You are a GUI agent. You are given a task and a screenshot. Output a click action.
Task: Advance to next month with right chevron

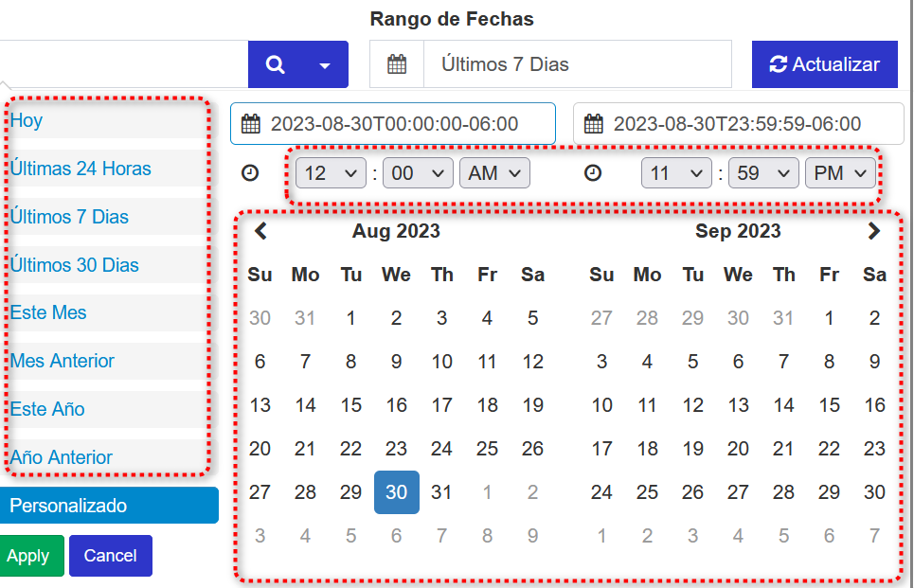coord(873,231)
